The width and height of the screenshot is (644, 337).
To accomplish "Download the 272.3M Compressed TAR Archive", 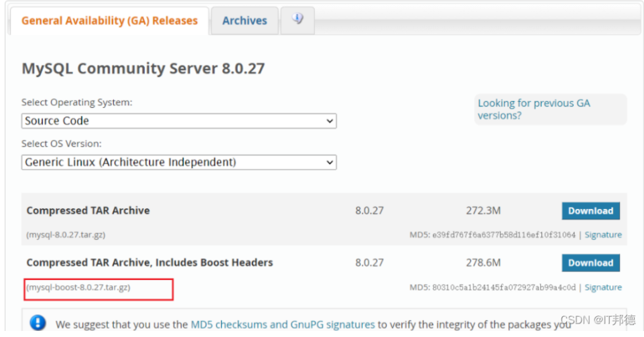I will [x=590, y=211].
